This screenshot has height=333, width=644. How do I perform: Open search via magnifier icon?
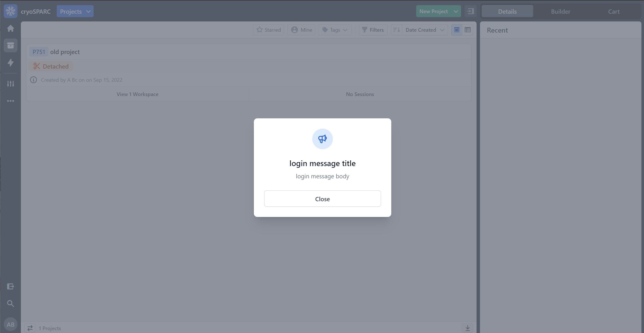(11, 304)
